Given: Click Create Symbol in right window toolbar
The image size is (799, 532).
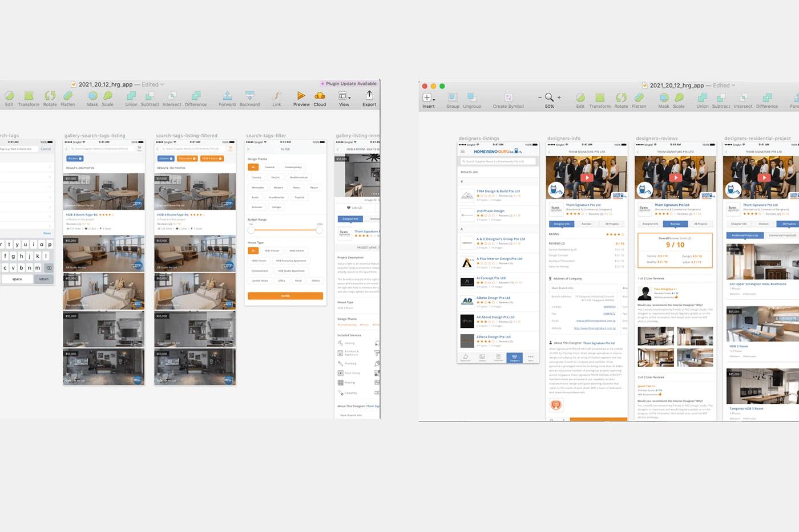Looking at the screenshot, I should (x=508, y=98).
